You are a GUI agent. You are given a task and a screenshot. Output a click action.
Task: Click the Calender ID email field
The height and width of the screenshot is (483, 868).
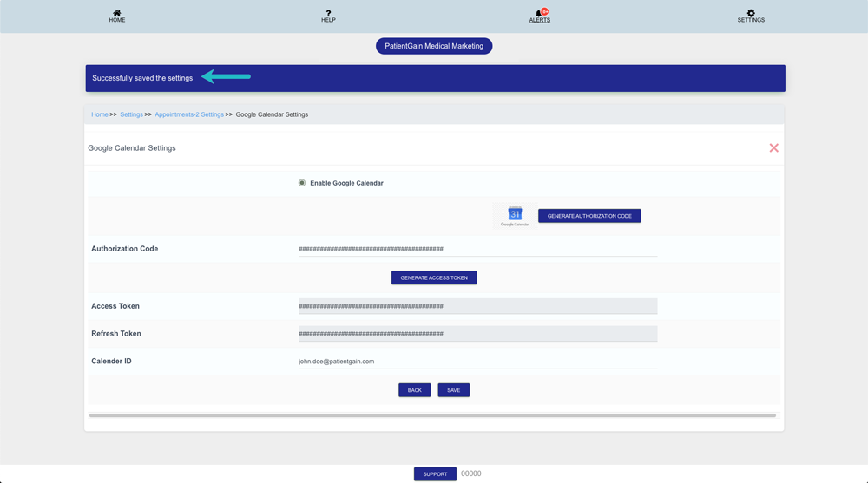477,362
